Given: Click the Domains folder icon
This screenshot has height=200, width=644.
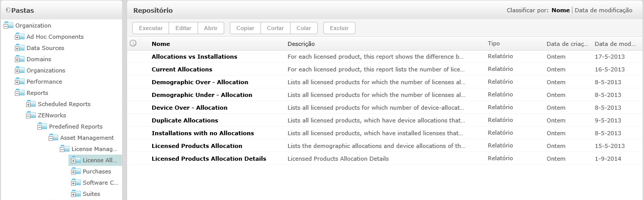Looking at the screenshot, I should click(x=19, y=59).
